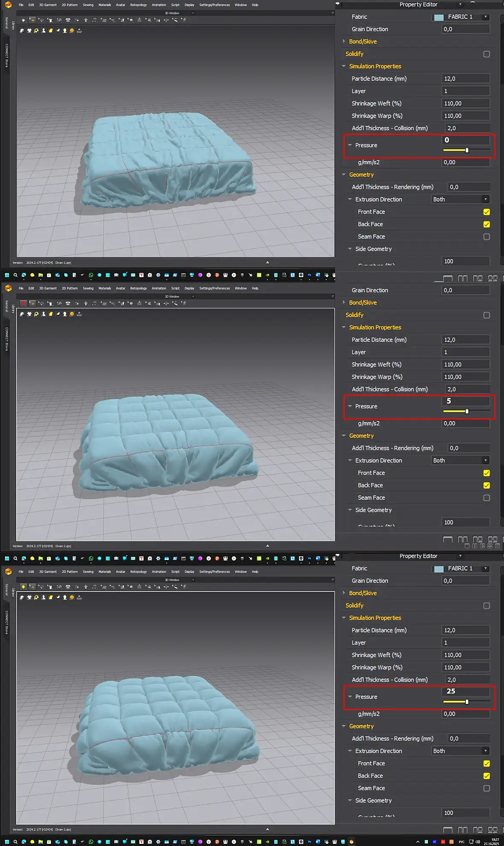Open FABRIC 1 dropdown in Pressure 25 panel
This screenshot has height=846, width=504.
pyautogui.click(x=486, y=568)
